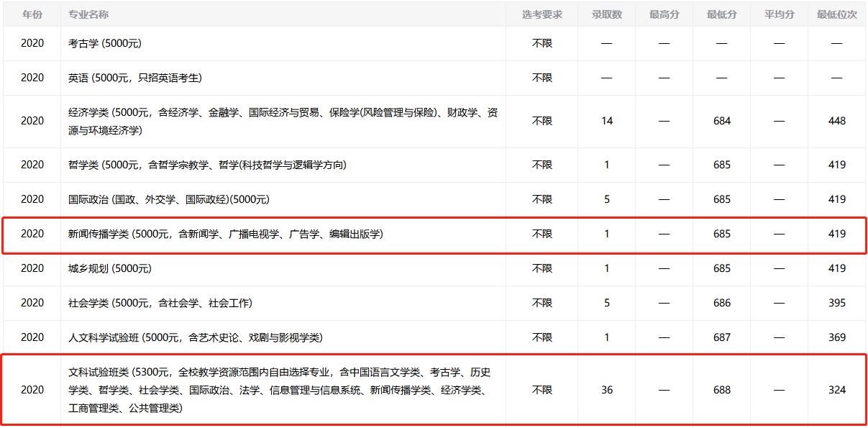This screenshot has height=428, width=868.
Task: Click the 最低分 column header
Action: [x=721, y=13]
